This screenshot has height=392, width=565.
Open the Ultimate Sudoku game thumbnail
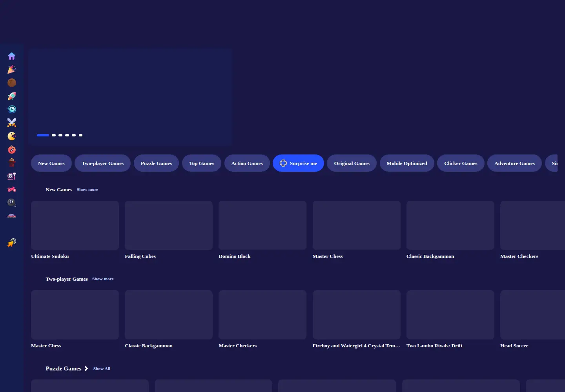pos(75,225)
